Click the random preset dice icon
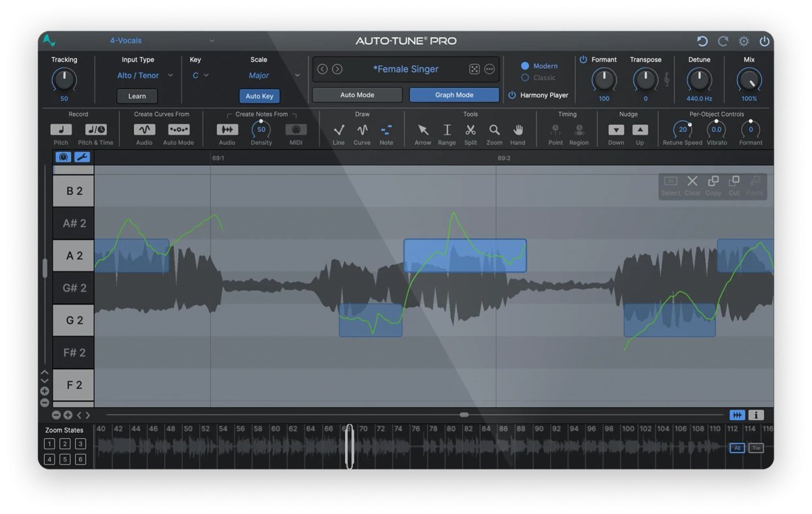812x514 pixels. click(474, 69)
